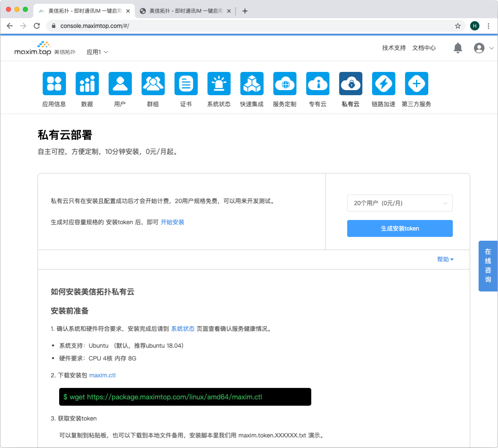
Task: Expand the 帮助 help dropdown
Action: 445,259
